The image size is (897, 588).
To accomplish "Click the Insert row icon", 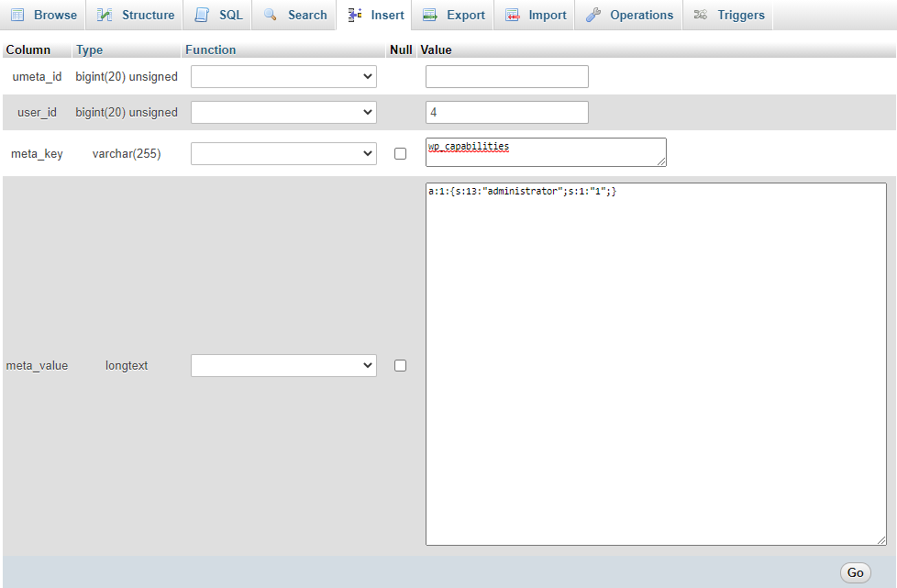I will [355, 15].
